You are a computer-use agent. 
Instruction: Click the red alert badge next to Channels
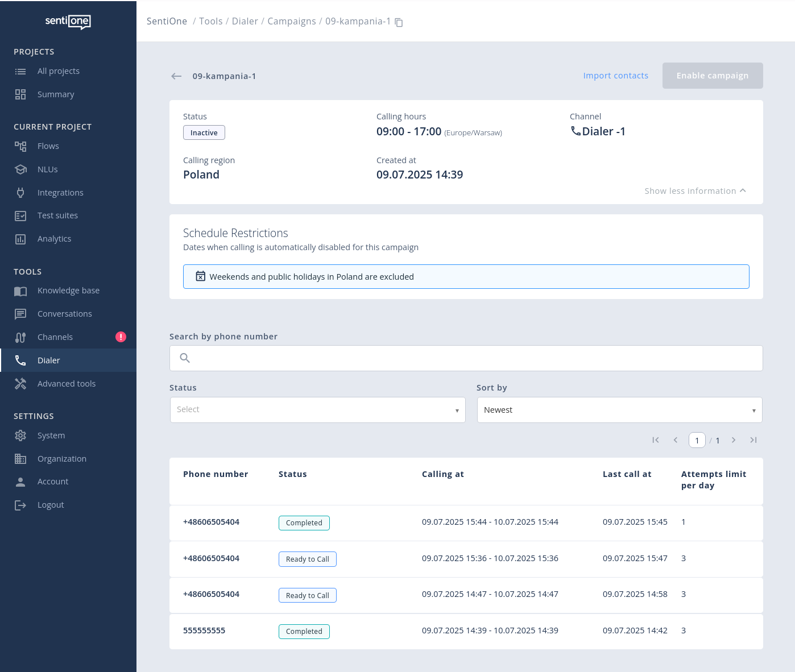(x=121, y=337)
